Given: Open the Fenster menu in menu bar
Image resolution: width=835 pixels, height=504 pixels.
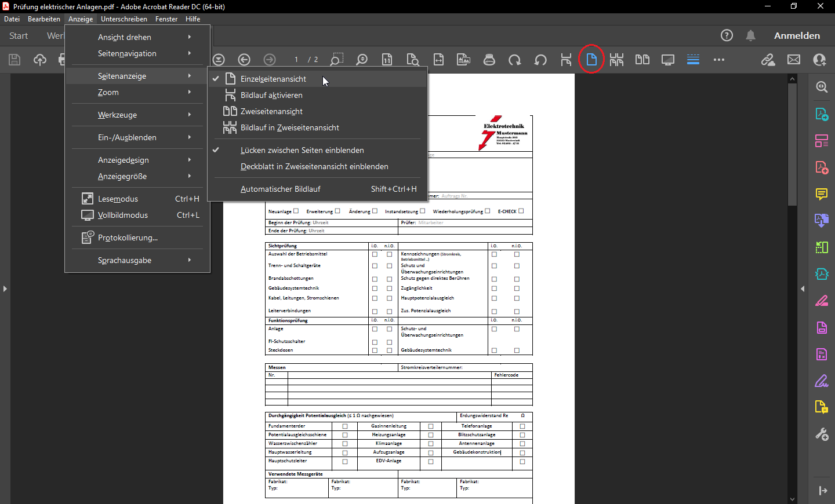Looking at the screenshot, I should pos(166,19).
